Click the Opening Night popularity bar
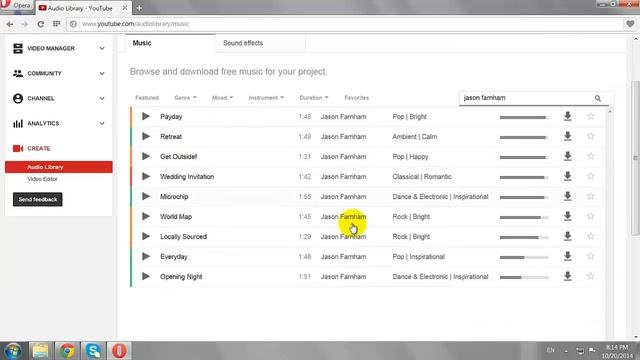This screenshot has height=360, width=640. [524, 277]
